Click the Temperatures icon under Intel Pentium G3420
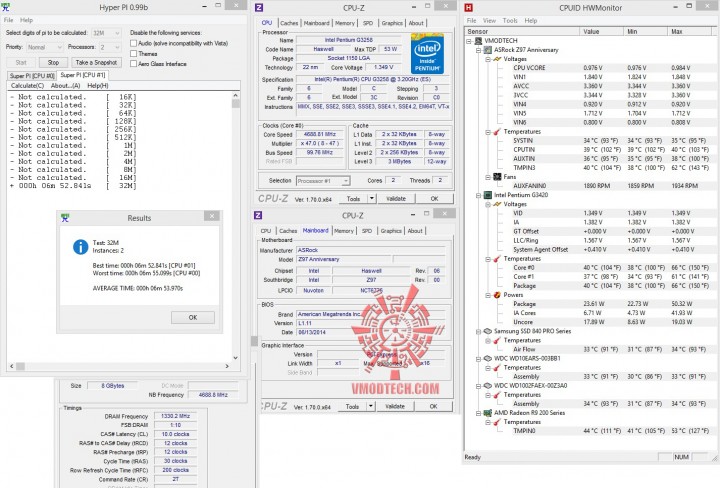Viewport: 720px width, 488px height. 497,258
